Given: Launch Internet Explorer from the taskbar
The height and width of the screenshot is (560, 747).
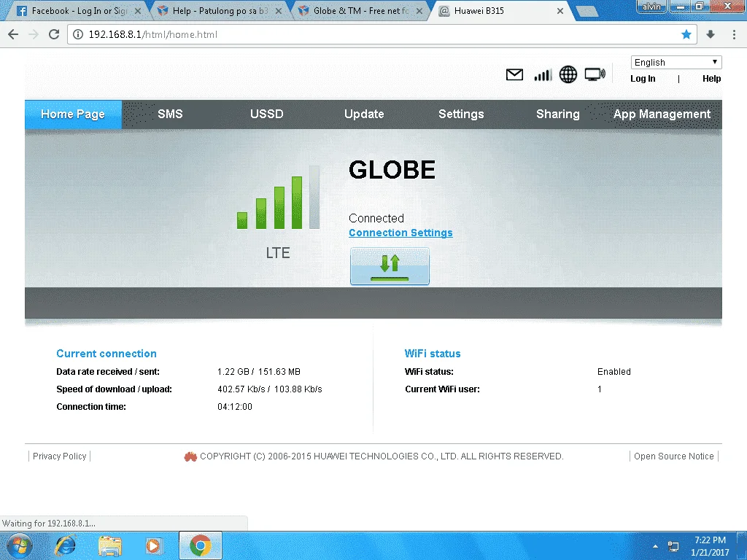Looking at the screenshot, I should 65,545.
